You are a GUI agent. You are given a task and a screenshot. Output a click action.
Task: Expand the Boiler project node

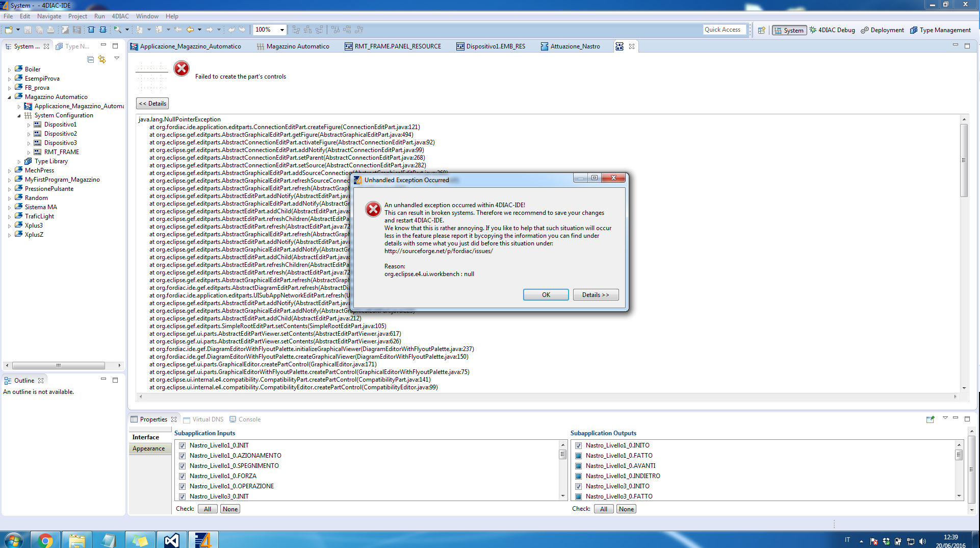9,69
